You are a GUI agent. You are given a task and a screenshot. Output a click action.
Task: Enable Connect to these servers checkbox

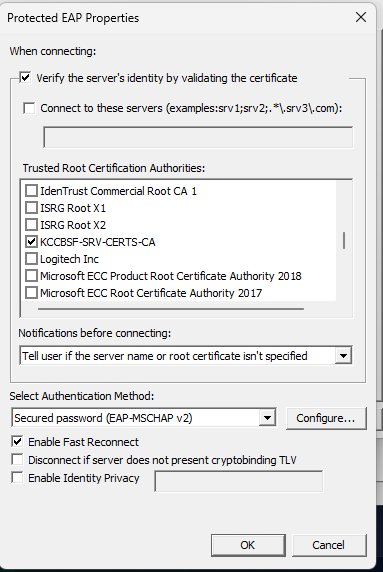coord(29,108)
